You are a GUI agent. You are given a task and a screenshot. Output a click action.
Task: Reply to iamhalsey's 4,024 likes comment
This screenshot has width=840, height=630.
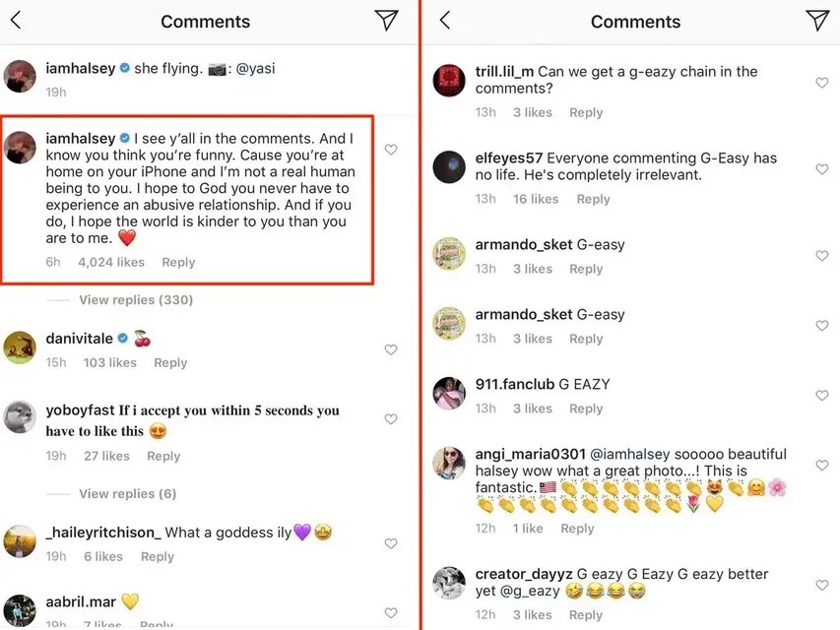(178, 262)
